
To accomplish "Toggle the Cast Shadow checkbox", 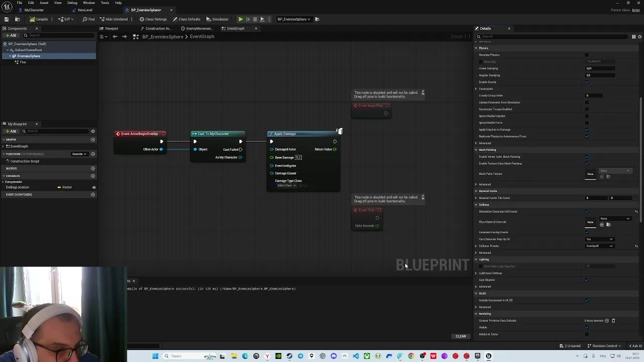I will click(587, 280).
